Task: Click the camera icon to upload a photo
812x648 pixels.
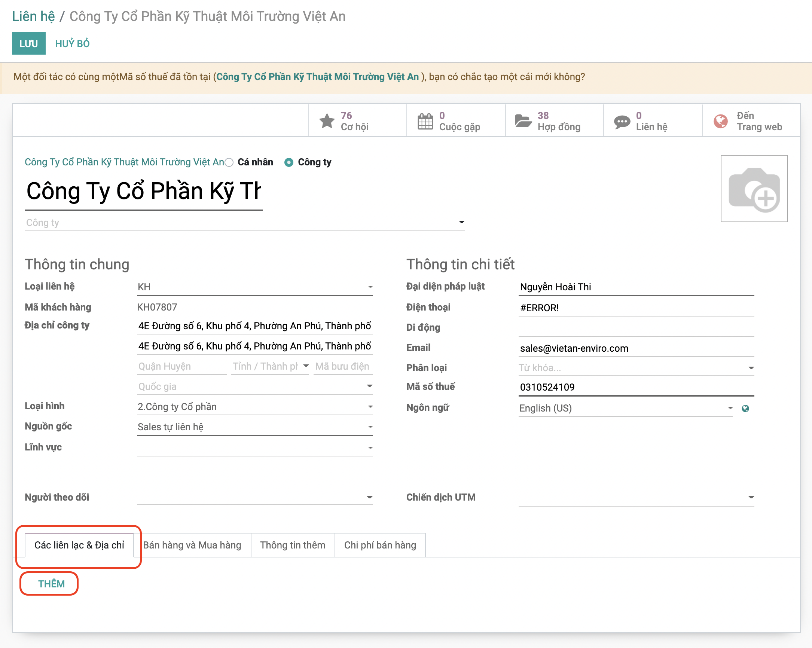Action: [x=754, y=189]
